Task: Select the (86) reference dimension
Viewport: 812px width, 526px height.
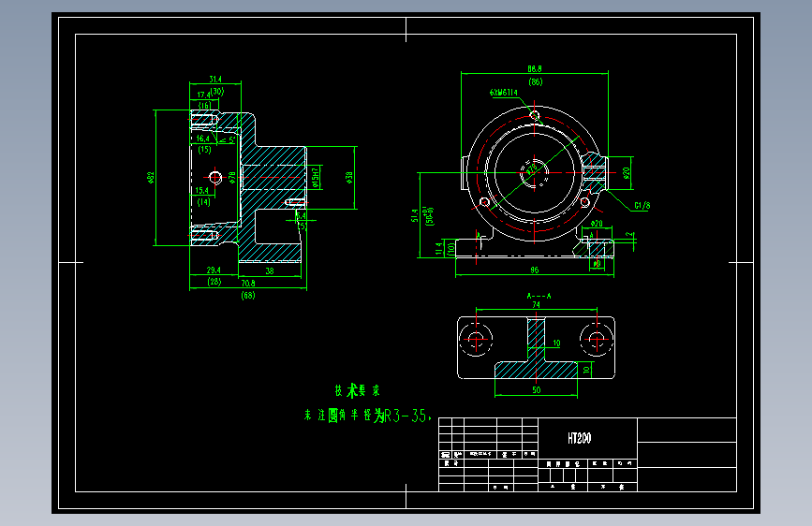Action: tap(536, 81)
